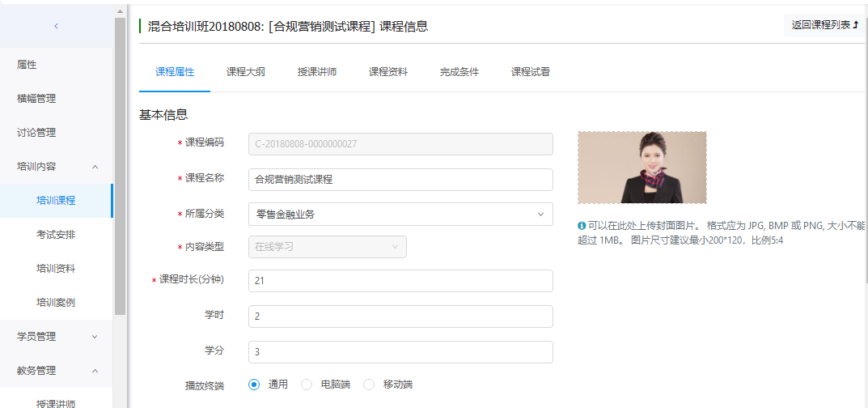Go to the 完成条件 tab

(x=459, y=71)
